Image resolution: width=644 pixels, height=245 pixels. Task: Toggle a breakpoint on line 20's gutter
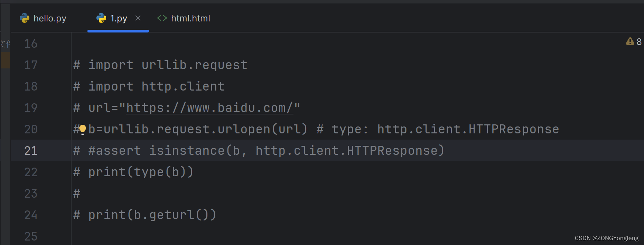tap(55, 129)
